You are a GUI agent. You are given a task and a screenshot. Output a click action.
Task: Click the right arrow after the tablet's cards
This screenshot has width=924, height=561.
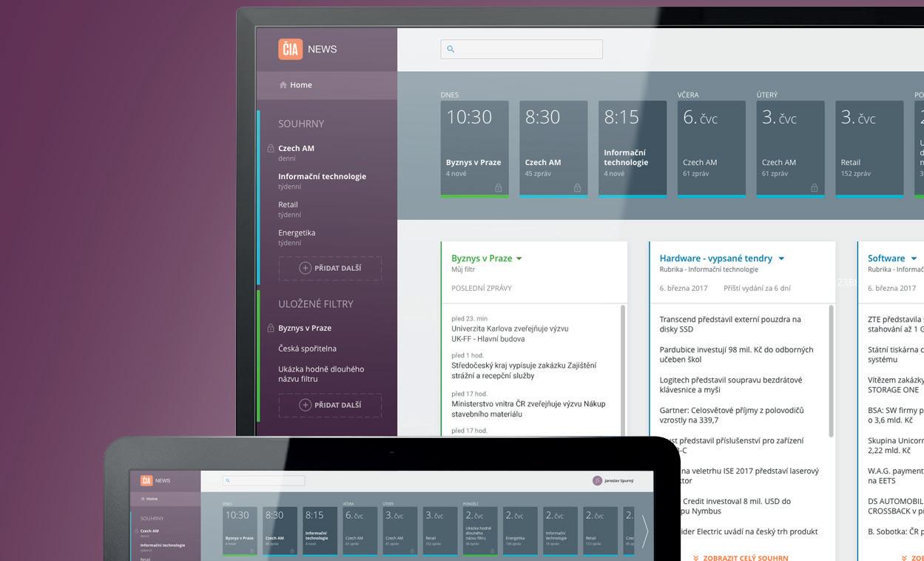645,531
